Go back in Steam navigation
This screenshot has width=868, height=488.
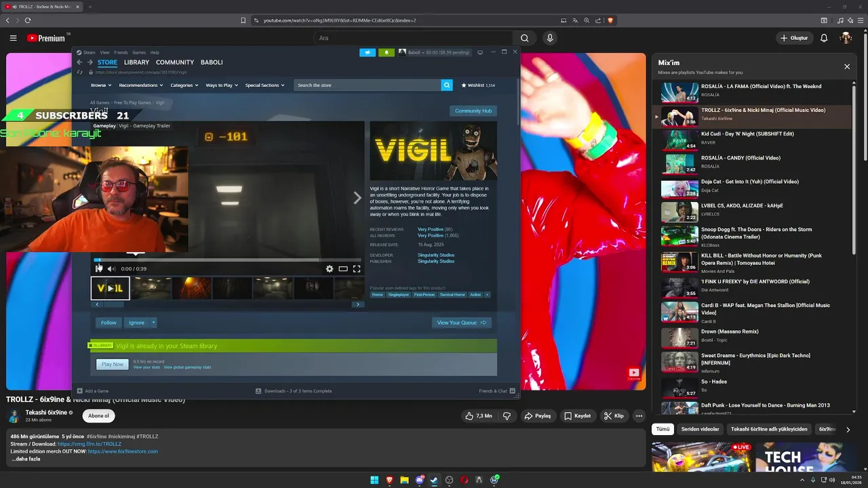click(x=79, y=62)
